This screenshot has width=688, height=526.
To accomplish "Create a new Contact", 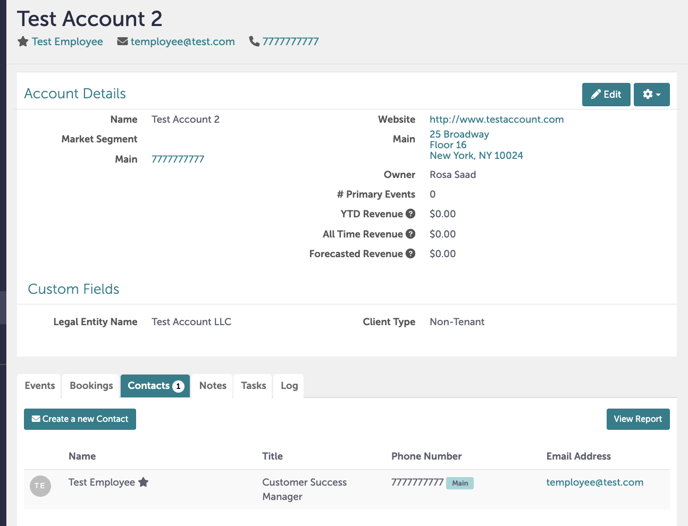I will [x=80, y=419].
